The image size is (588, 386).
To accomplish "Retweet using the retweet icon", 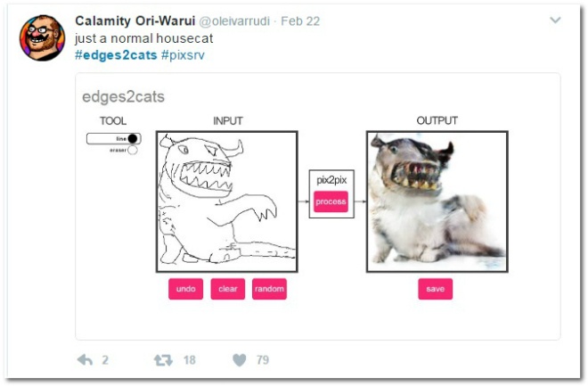I will (x=163, y=360).
